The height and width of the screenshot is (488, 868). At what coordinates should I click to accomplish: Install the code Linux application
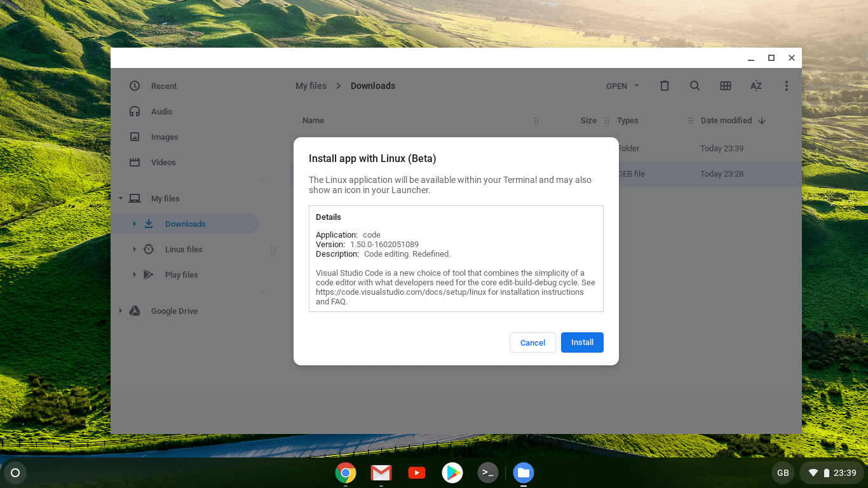(x=582, y=342)
